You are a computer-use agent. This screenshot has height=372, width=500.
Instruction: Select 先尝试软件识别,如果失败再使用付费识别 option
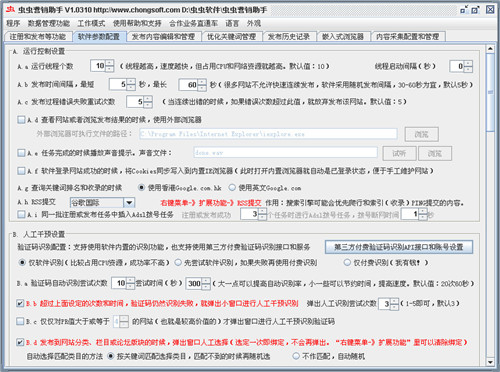coord(178,263)
